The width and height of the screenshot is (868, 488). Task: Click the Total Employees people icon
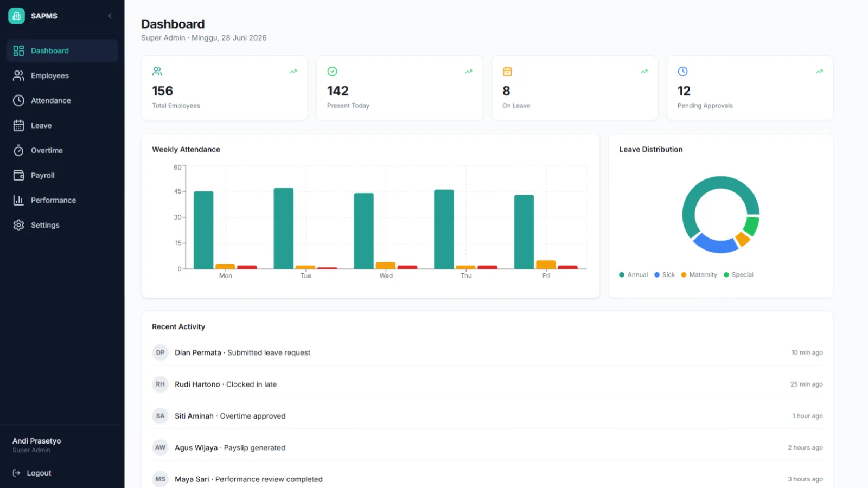[x=157, y=71]
